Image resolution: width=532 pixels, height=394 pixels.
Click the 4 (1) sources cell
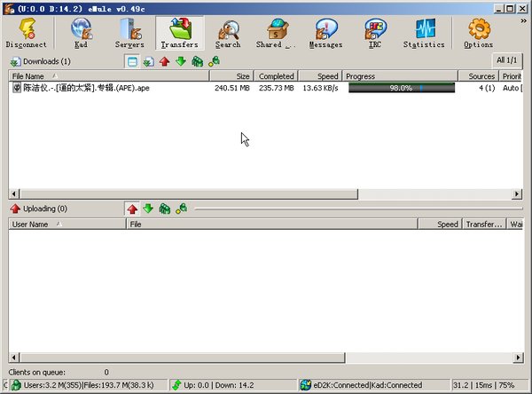487,88
